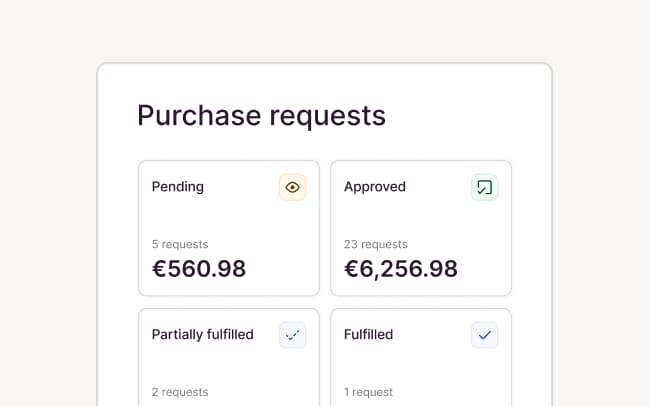650x406 pixels.
Task: Click the Purchase requests heading
Action: point(261,115)
